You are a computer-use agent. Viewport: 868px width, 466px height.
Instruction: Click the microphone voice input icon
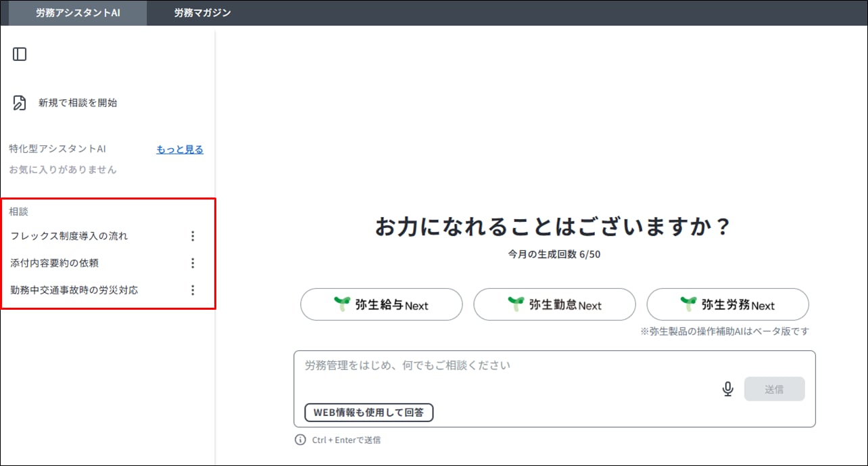click(x=727, y=389)
